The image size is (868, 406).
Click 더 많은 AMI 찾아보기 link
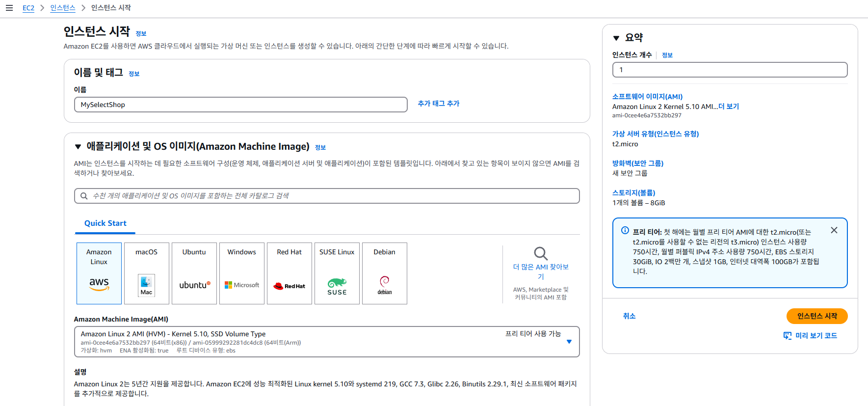[541, 271]
